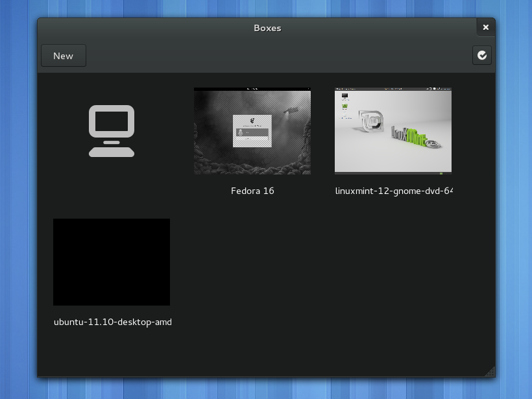Open the black ubuntu-11.10 box thumbnail
The width and height of the screenshot is (532, 399).
(x=112, y=262)
